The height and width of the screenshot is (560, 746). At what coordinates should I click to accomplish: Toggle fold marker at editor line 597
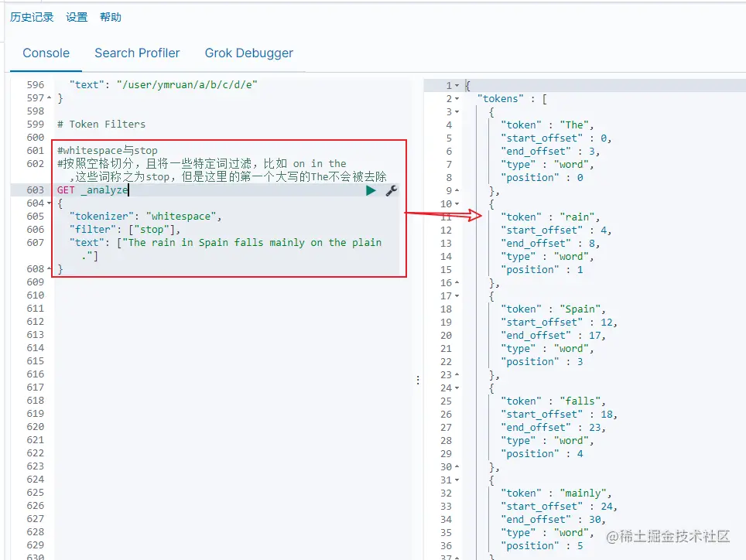[x=49, y=98]
